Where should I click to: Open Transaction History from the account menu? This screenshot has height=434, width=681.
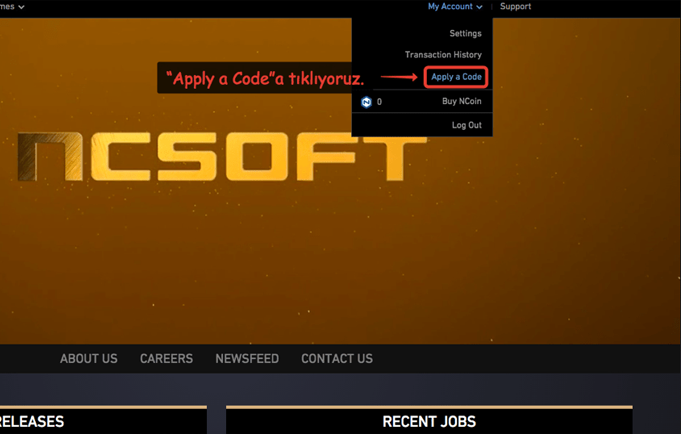(x=443, y=55)
